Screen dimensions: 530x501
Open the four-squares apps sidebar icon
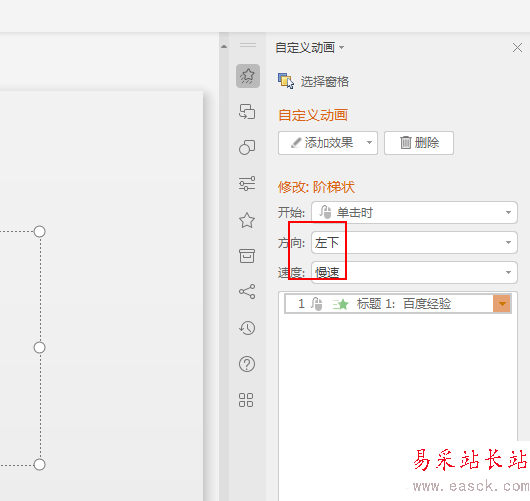tap(246, 400)
